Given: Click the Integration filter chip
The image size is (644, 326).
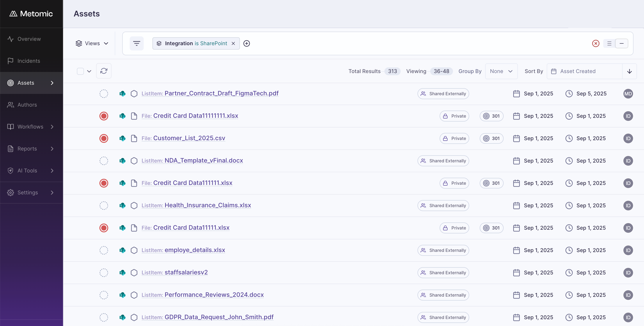Looking at the screenshot, I should pos(196,43).
